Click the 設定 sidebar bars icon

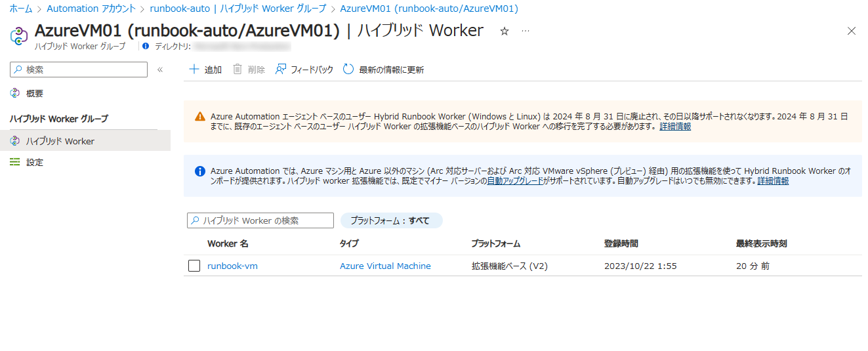(x=15, y=162)
